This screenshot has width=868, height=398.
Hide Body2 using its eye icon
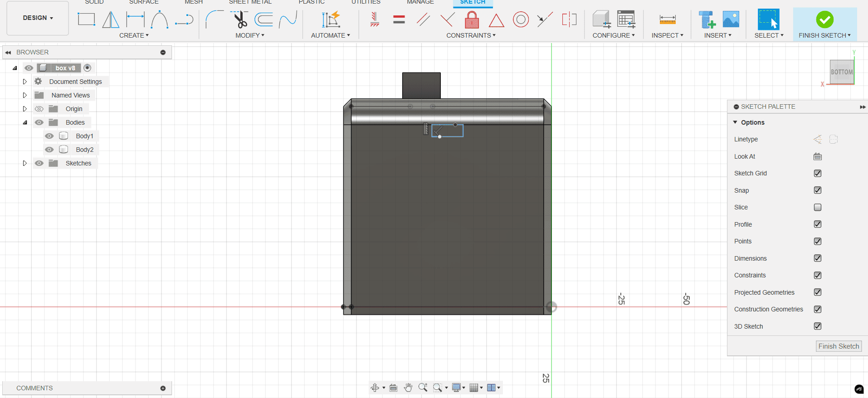point(49,150)
